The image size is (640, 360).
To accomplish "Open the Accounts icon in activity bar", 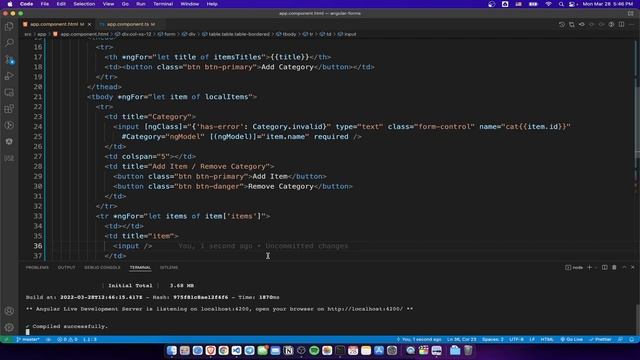I will pos(9,311).
